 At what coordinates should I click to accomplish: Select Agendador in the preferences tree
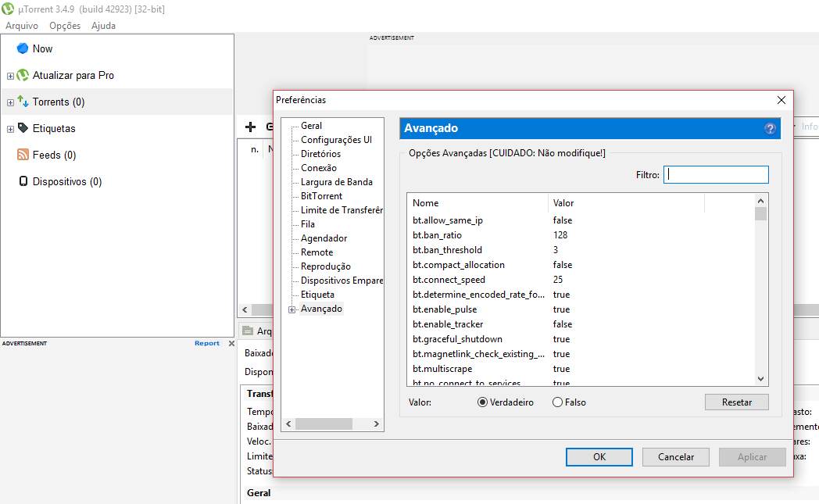click(324, 238)
